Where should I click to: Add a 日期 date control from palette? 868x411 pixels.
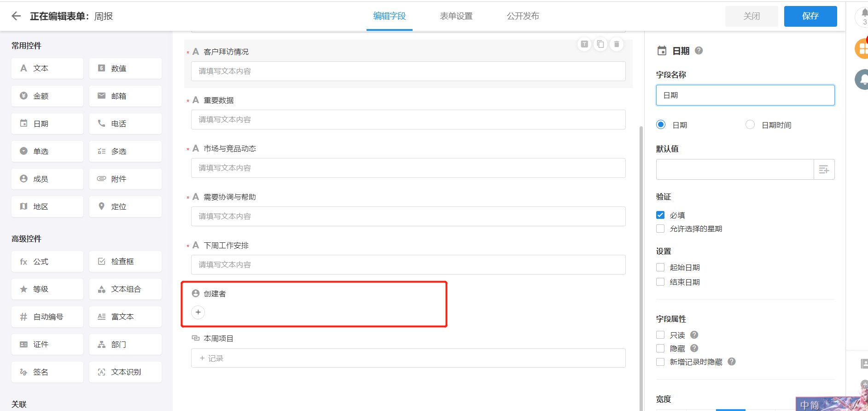tap(47, 123)
